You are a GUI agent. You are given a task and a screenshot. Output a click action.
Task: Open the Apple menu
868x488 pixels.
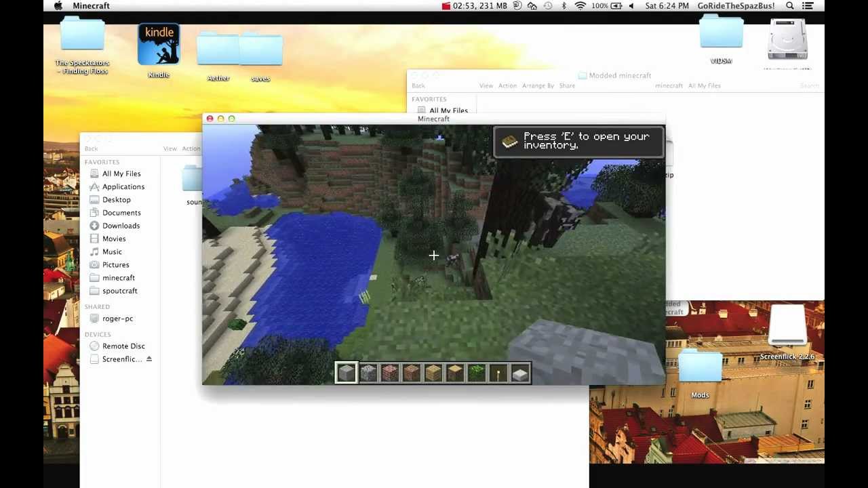click(x=58, y=5)
